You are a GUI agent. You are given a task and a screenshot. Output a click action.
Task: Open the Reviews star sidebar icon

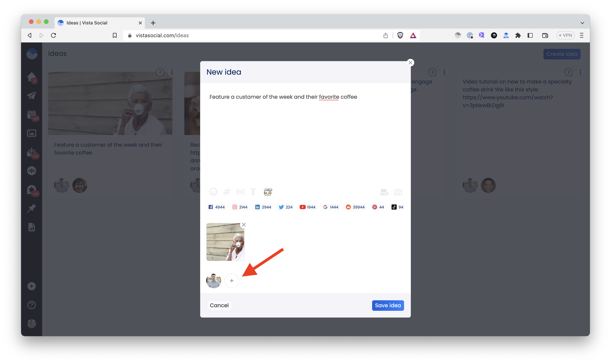32,190
